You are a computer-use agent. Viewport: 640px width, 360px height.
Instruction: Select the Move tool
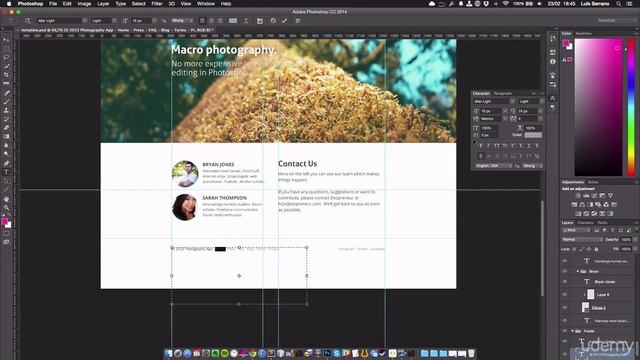click(x=6, y=40)
